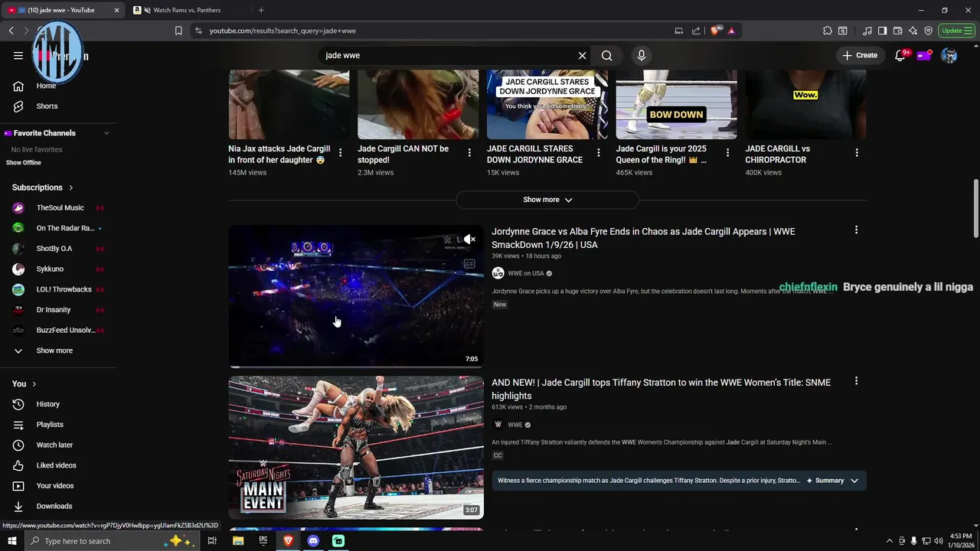Open BOW DOWN Jade Cargill short thumbnail
980x551 pixels.
676,104
